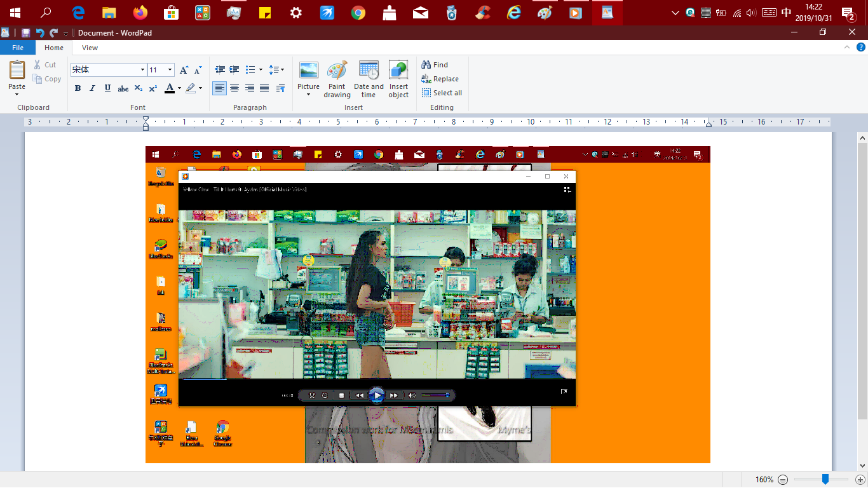
Task: Click the Increase indent icon
Action: point(234,70)
